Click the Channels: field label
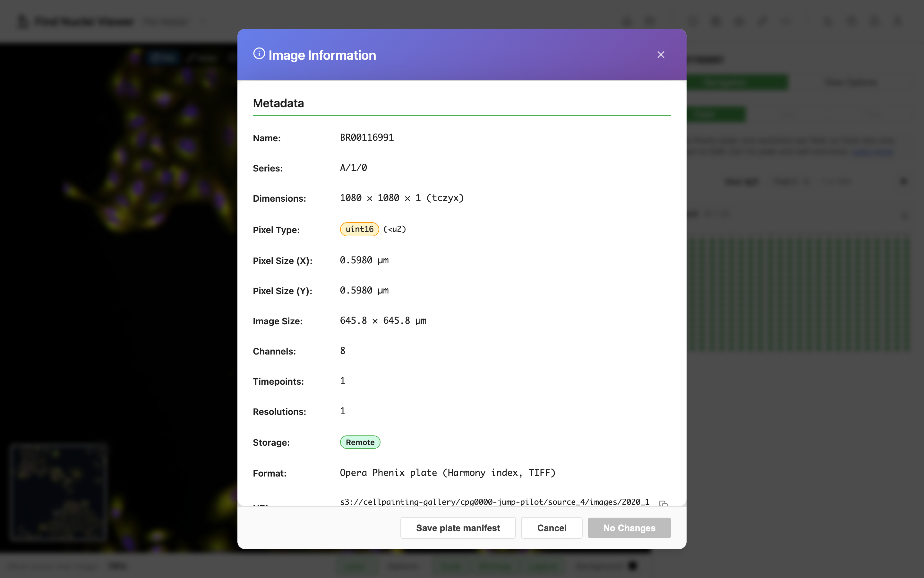 coord(274,351)
